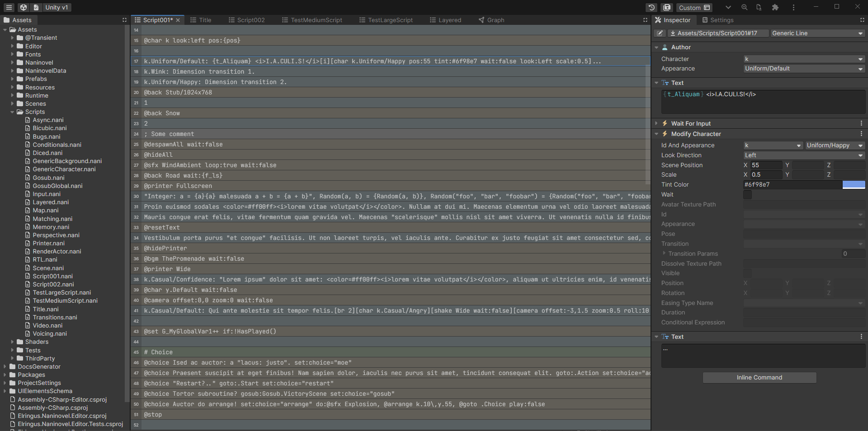Open the TestLargeScript tab

point(386,20)
